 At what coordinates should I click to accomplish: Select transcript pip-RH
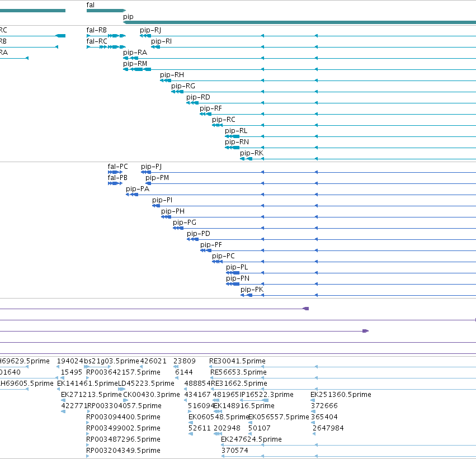coord(172,75)
